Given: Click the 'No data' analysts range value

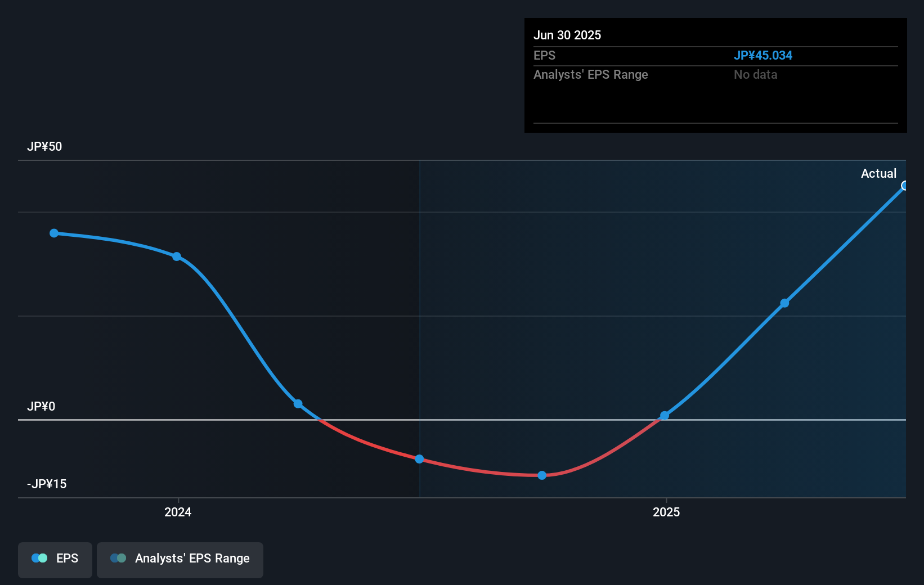Looking at the screenshot, I should click(755, 75).
